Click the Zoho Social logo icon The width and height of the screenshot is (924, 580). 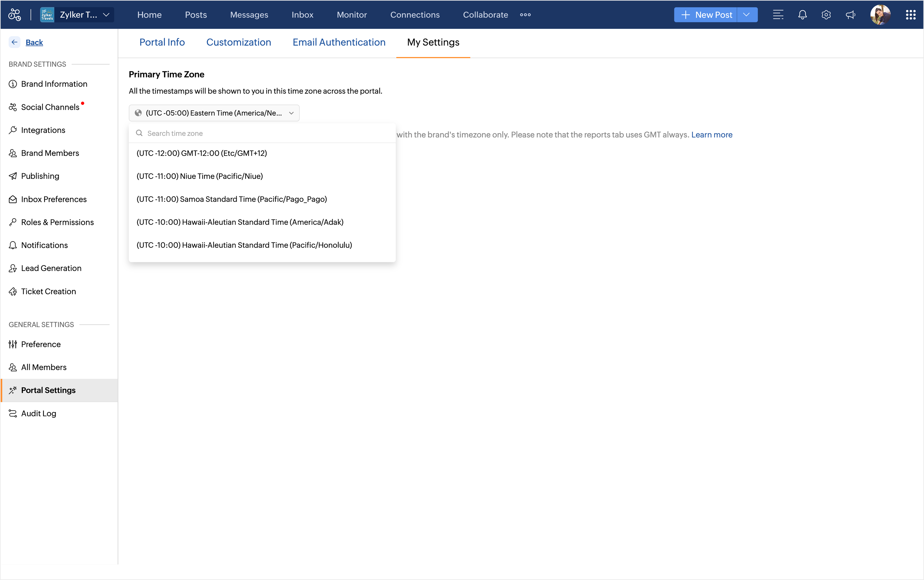click(x=15, y=15)
